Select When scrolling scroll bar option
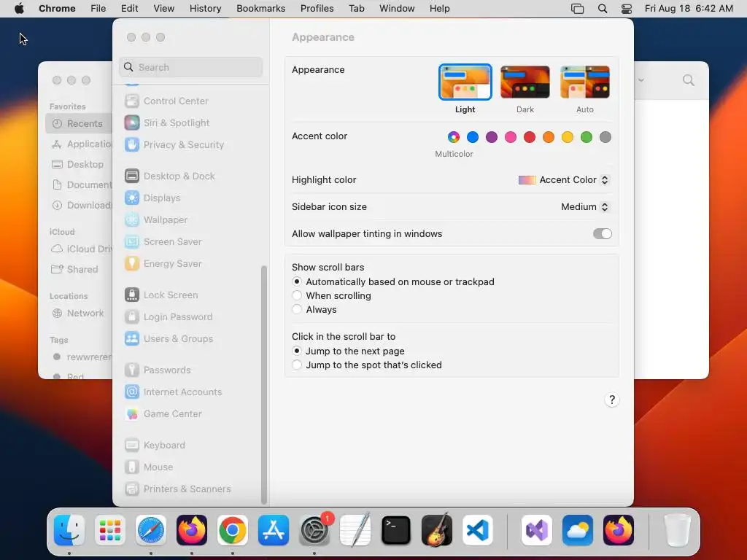This screenshot has width=747, height=560. tap(297, 295)
